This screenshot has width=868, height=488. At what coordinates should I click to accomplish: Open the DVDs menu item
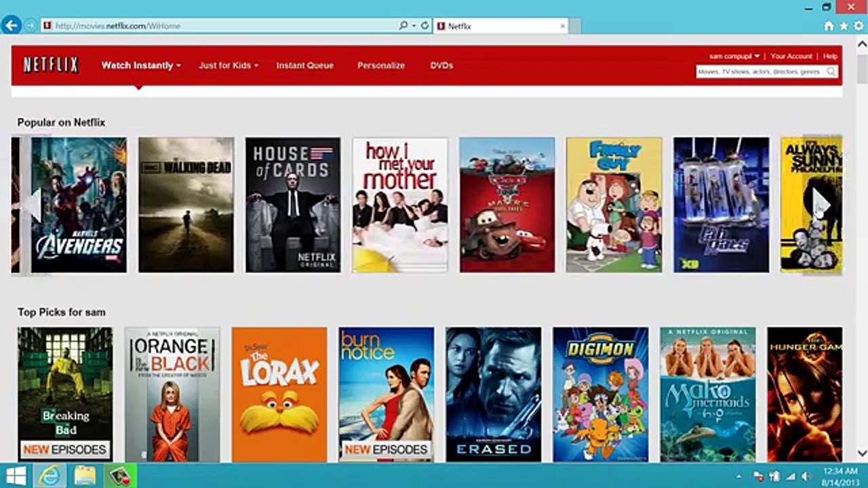(441, 66)
